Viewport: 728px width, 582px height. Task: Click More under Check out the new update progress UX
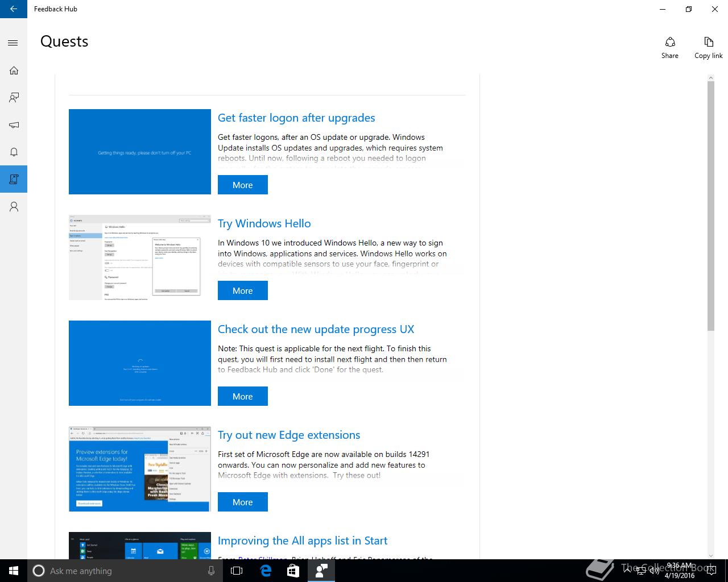pos(243,396)
